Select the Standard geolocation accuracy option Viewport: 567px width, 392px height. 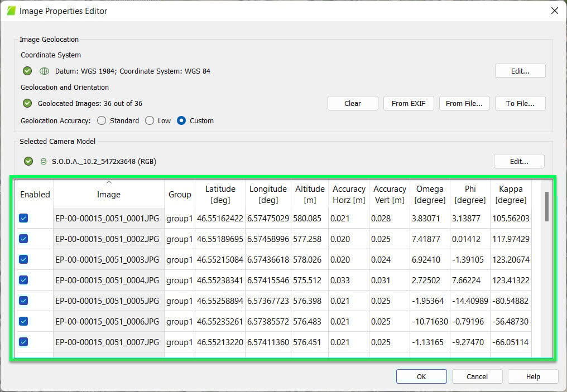pos(102,120)
